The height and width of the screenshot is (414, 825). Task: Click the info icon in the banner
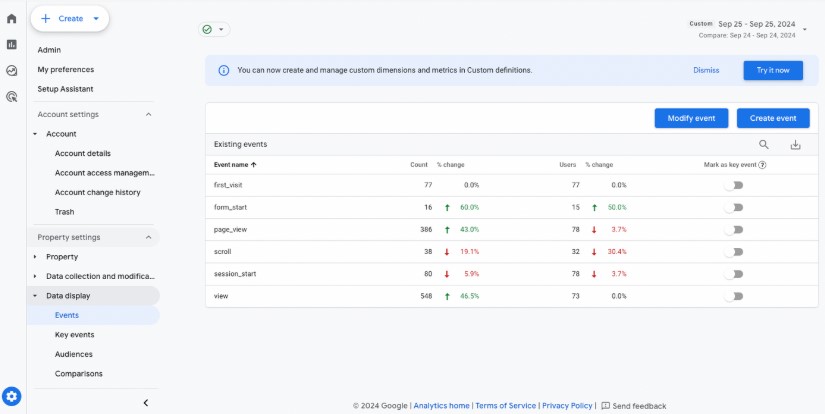click(x=224, y=70)
